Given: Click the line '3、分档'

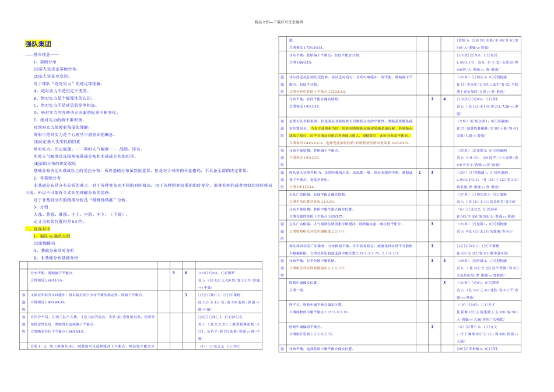Looking at the screenshot, I should click(x=41, y=206).
